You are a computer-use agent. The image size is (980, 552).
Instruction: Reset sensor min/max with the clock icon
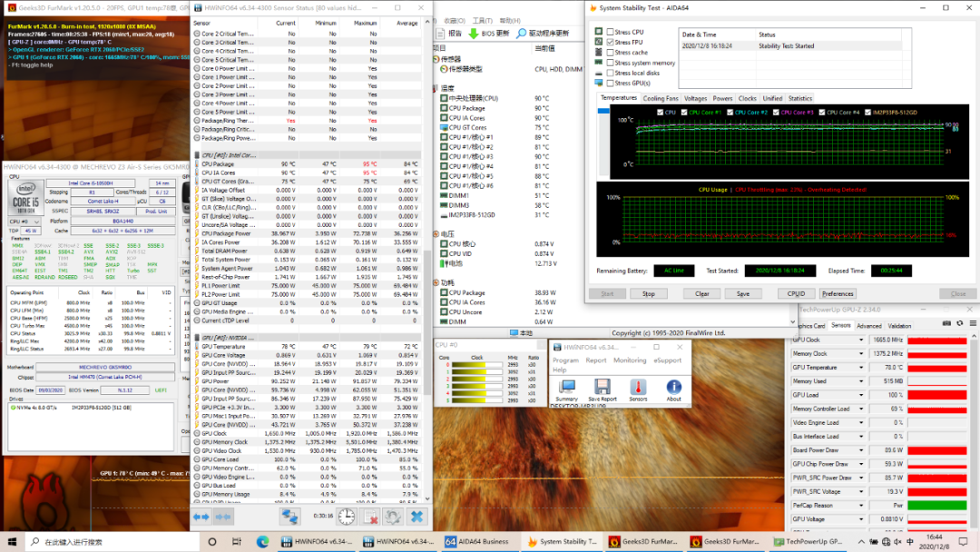pos(347,516)
